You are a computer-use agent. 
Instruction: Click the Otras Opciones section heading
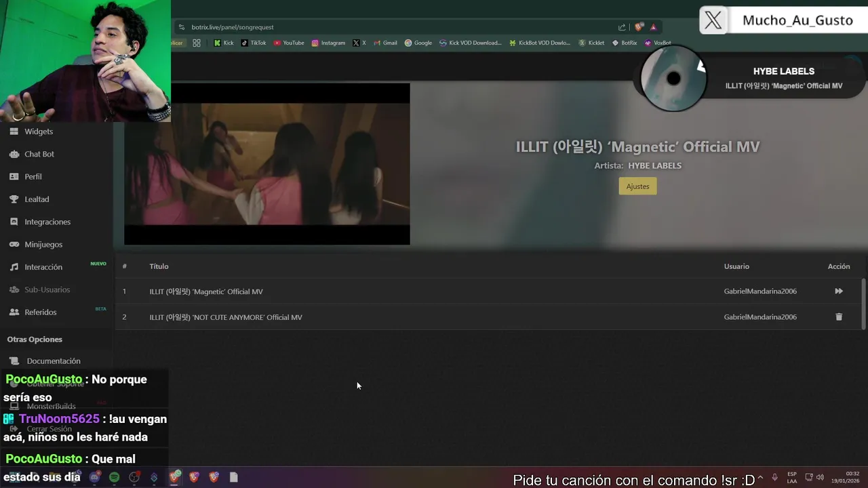[35, 339]
